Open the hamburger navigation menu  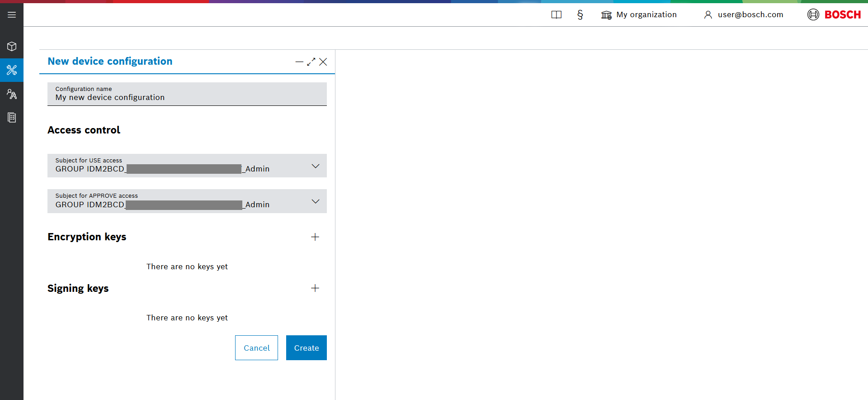click(12, 15)
